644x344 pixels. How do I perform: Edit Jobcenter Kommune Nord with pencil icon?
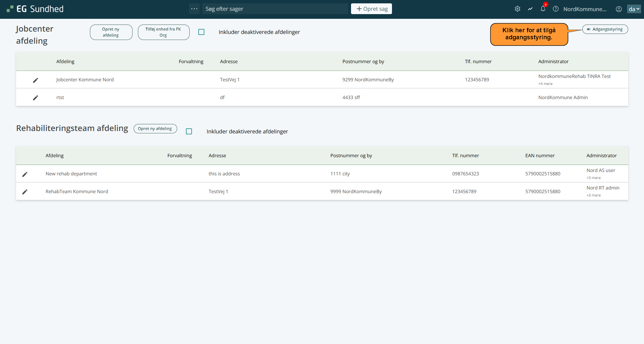(36, 80)
